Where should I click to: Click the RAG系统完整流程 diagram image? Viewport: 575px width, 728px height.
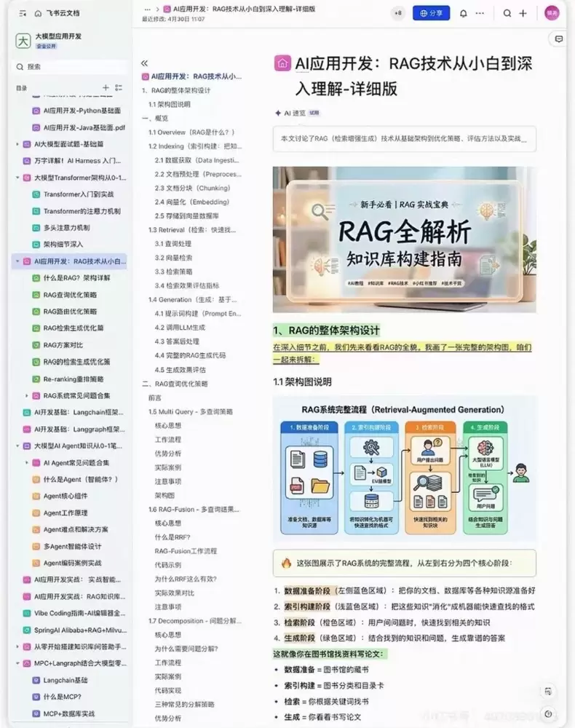pyautogui.click(x=404, y=468)
